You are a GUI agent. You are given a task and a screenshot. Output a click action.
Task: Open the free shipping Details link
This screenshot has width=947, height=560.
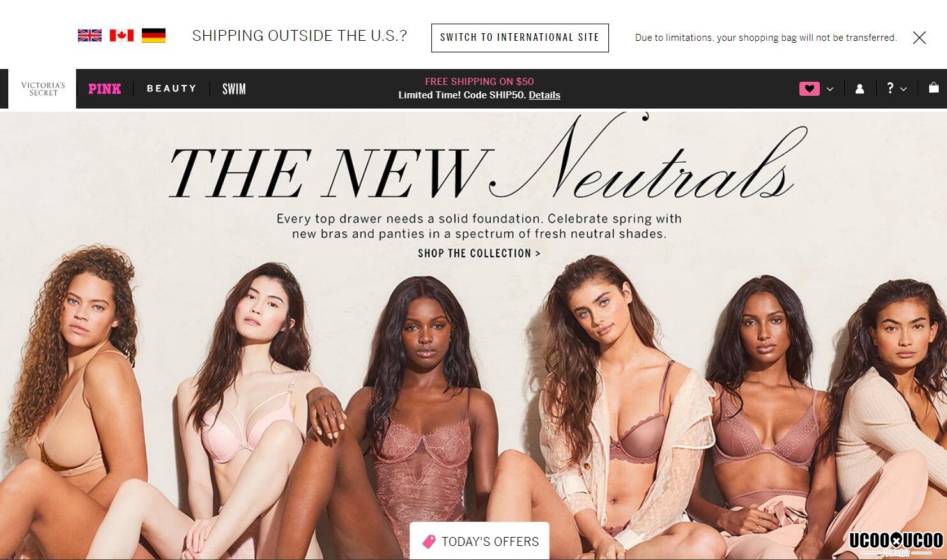pyautogui.click(x=544, y=95)
